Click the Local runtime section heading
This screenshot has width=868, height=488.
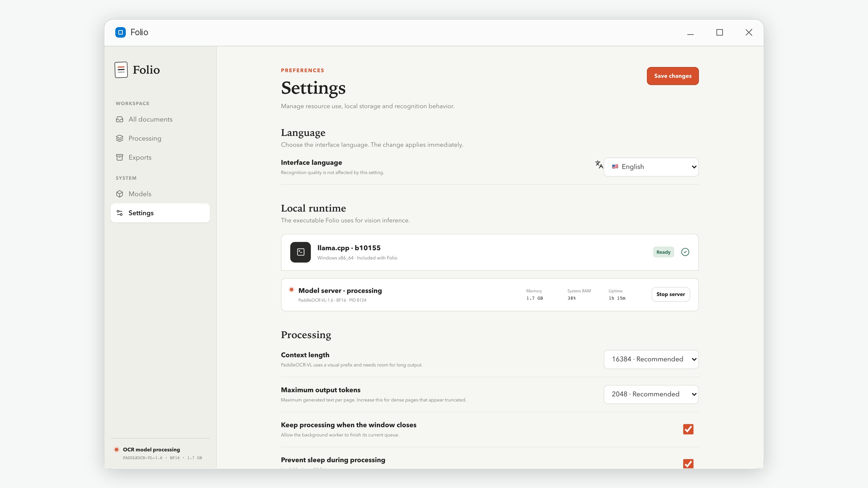click(x=313, y=208)
